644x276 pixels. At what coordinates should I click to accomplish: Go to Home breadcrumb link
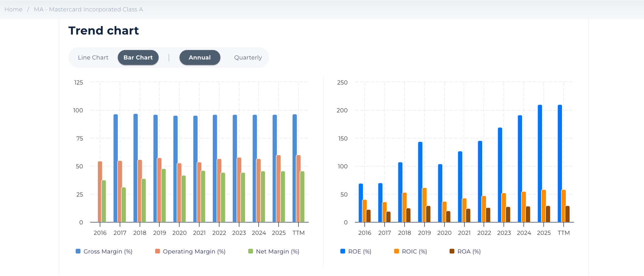[x=13, y=10]
